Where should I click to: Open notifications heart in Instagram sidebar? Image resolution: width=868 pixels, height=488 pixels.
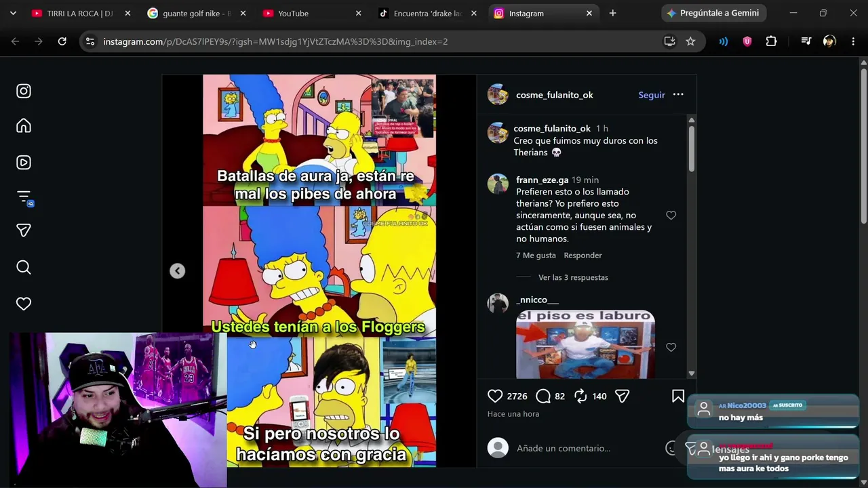24,304
